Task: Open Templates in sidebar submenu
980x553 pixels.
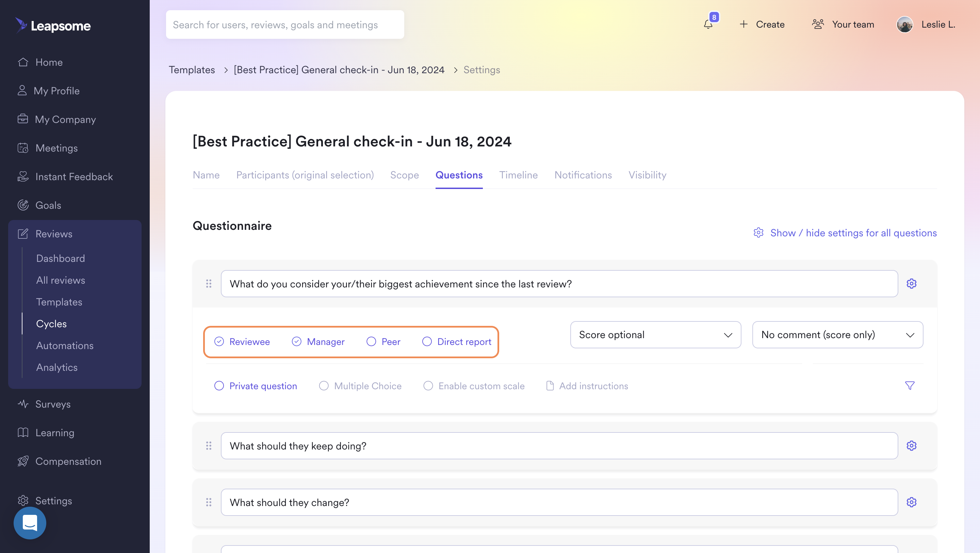Action: pyautogui.click(x=59, y=301)
